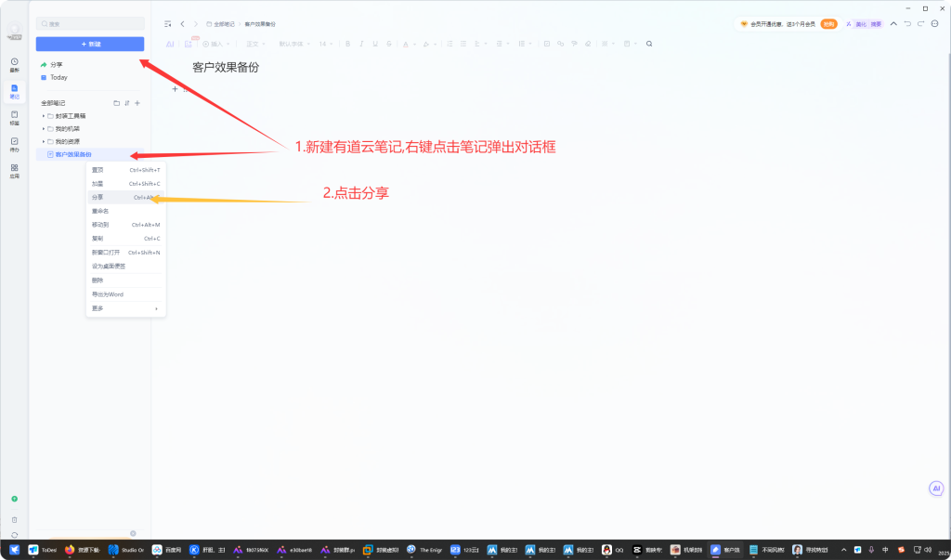Open the font size 14 dropdown

click(x=326, y=44)
